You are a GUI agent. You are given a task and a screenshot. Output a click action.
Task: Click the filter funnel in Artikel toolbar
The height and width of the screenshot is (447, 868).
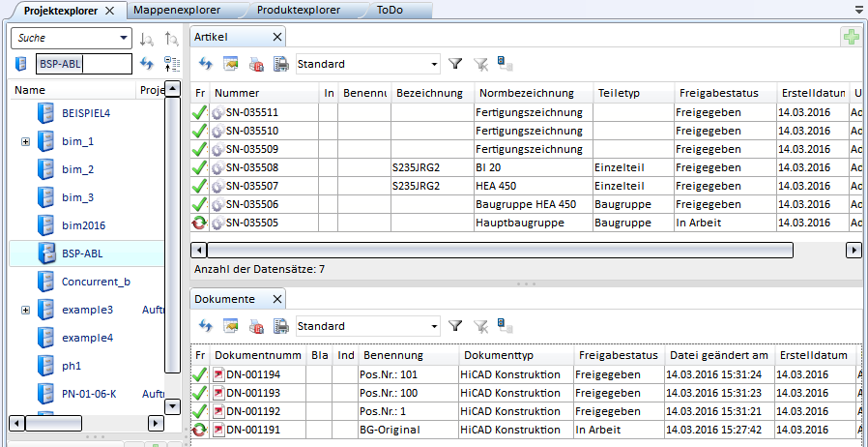[455, 64]
